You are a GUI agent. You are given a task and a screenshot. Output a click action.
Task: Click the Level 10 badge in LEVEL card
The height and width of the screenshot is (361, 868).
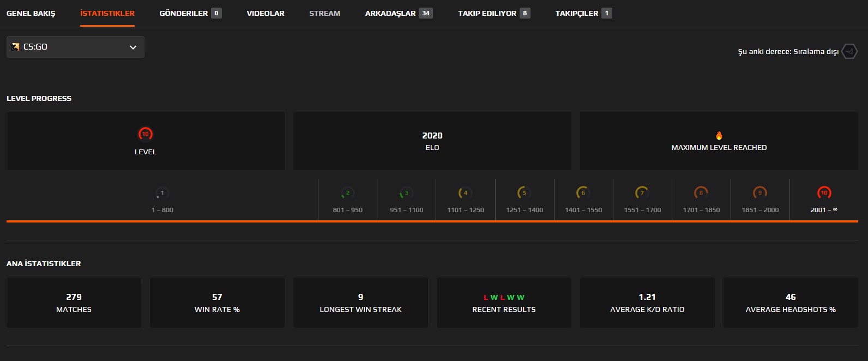tap(145, 134)
